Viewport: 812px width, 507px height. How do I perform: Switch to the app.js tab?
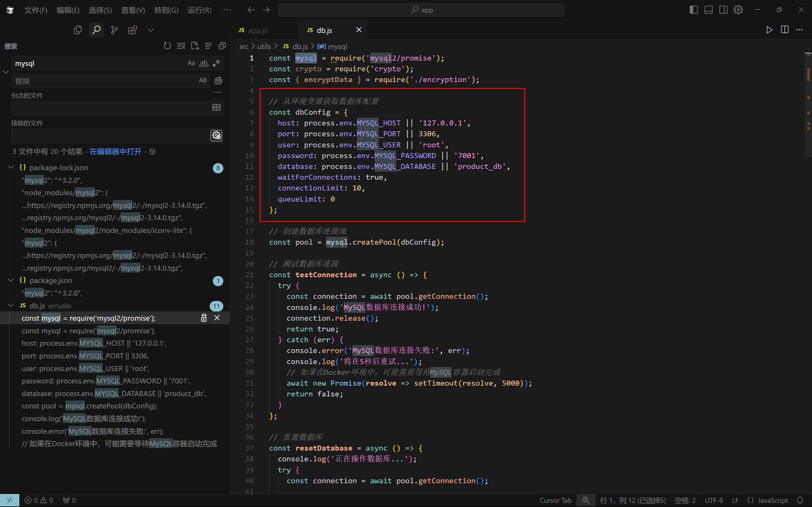(257, 30)
